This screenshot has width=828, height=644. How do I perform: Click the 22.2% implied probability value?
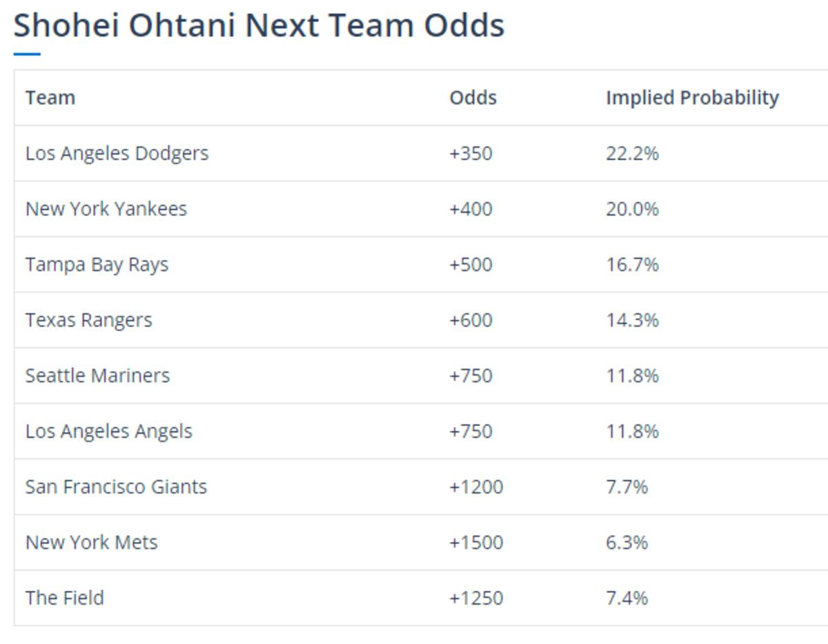tap(632, 153)
